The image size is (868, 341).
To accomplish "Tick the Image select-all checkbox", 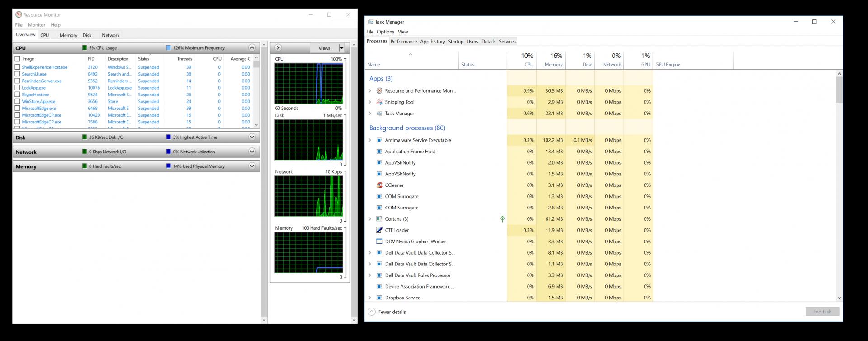I will (18, 59).
